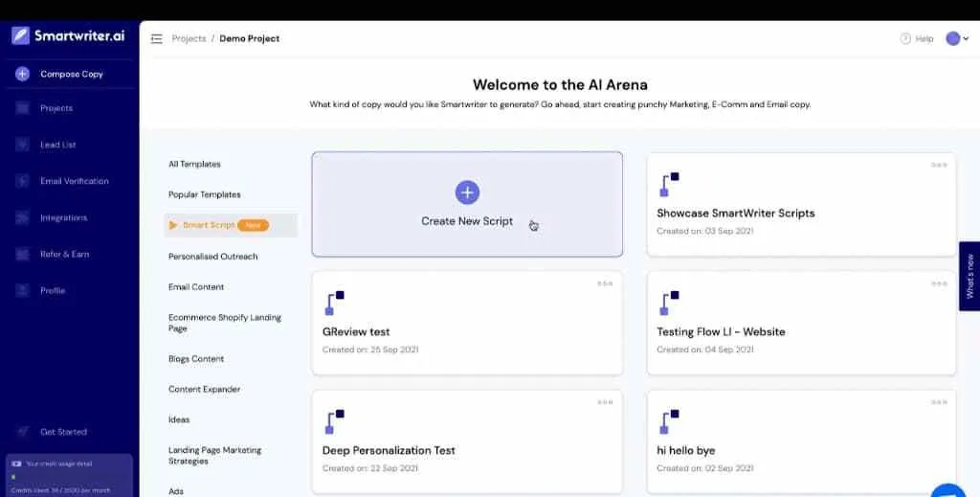This screenshot has height=497, width=980.
Task: Click the plus icon in Create New Script
Action: (x=467, y=192)
